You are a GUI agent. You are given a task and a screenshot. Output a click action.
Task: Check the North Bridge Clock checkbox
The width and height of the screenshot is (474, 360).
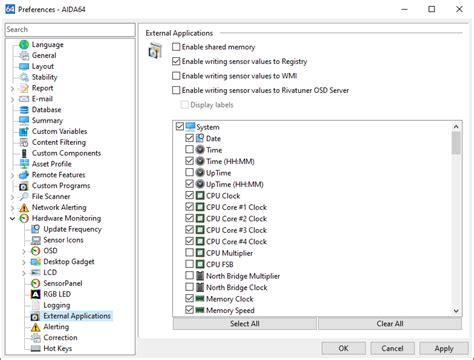tap(189, 287)
